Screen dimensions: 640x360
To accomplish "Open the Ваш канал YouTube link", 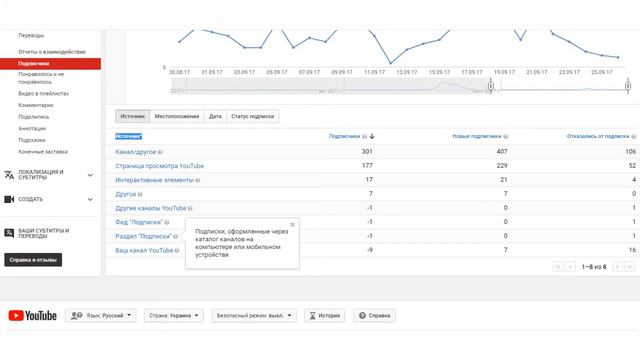I will (x=144, y=250).
